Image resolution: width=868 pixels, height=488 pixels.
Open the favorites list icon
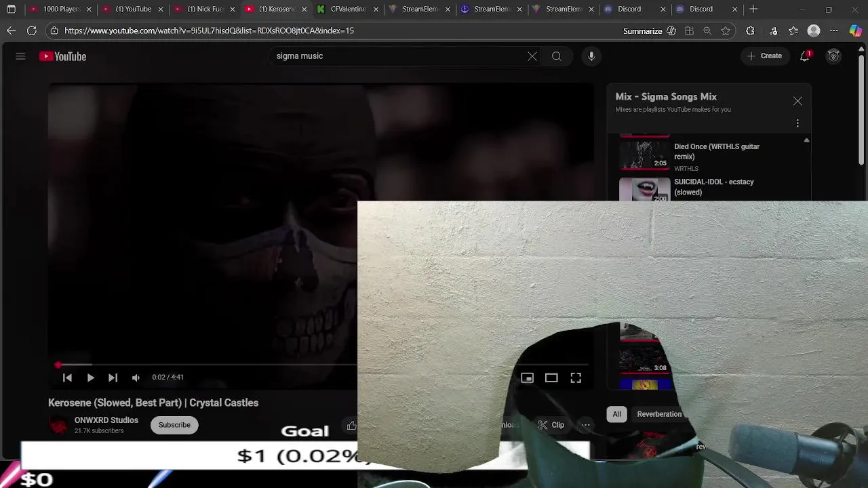coord(793,30)
